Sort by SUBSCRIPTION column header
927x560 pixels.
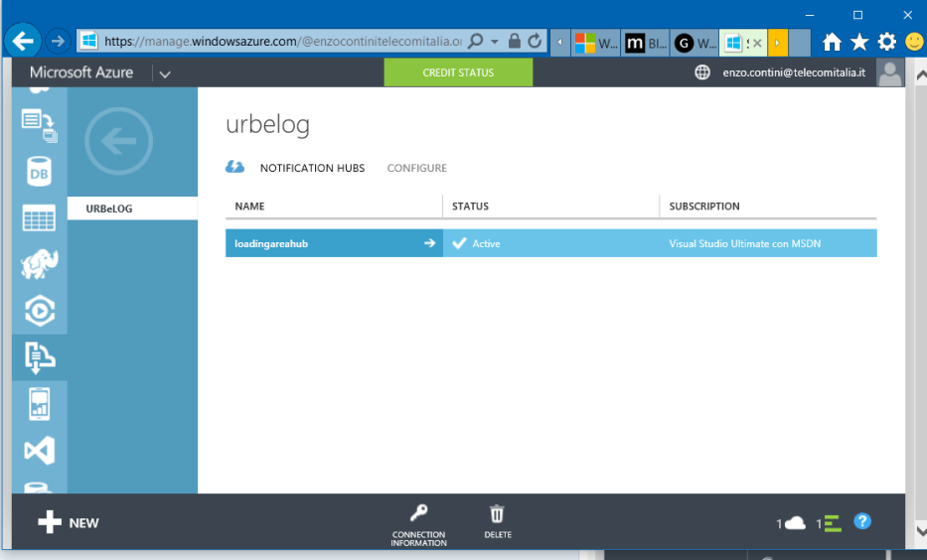pos(704,207)
